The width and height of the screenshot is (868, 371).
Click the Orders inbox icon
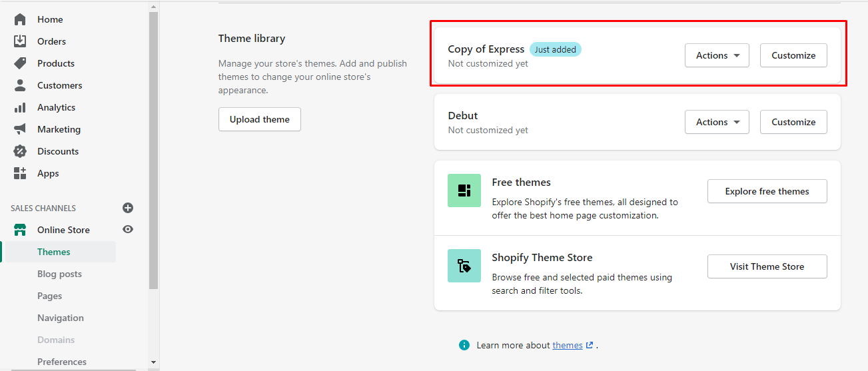point(20,41)
